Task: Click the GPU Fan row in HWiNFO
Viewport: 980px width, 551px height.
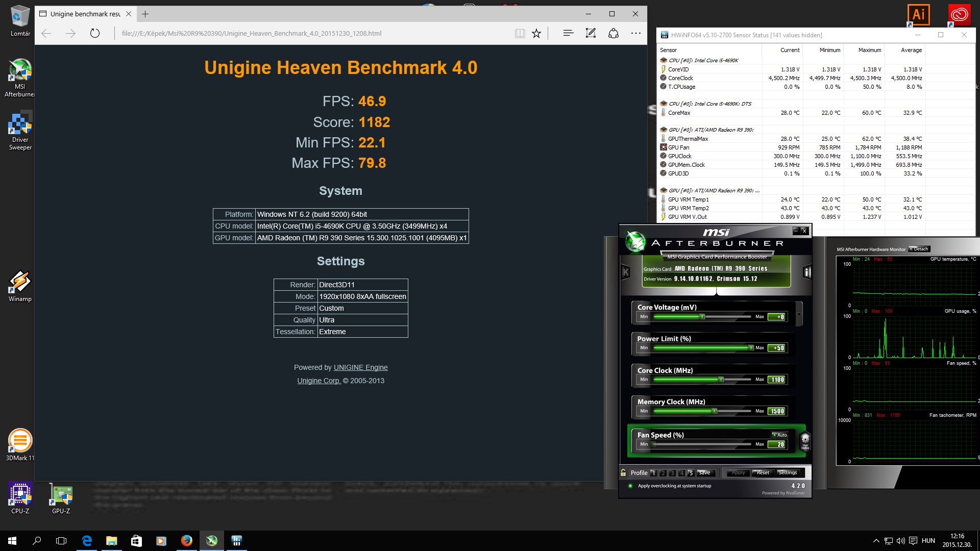Action: [x=791, y=147]
